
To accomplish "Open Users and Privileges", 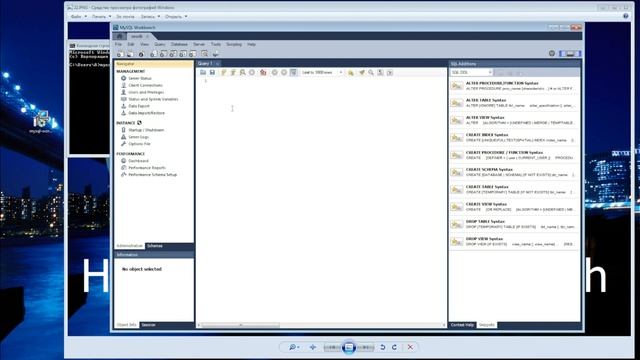I will pos(146,92).
